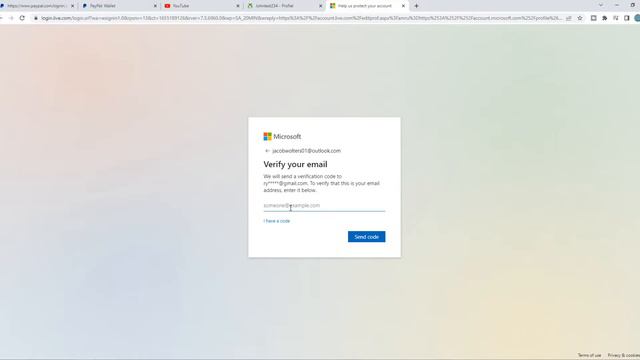Open a new browser tab
Screen dimensions: 640x360
click(x=416, y=6)
